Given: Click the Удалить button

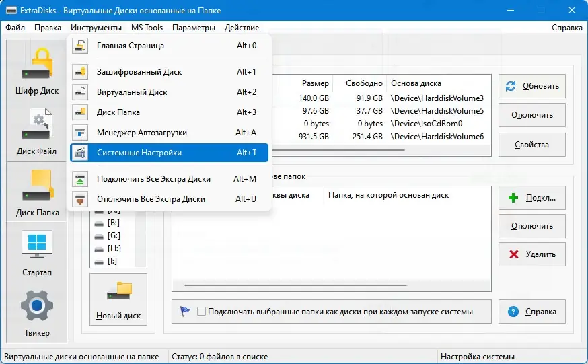Looking at the screenshot, I should (x=532, y=254).
